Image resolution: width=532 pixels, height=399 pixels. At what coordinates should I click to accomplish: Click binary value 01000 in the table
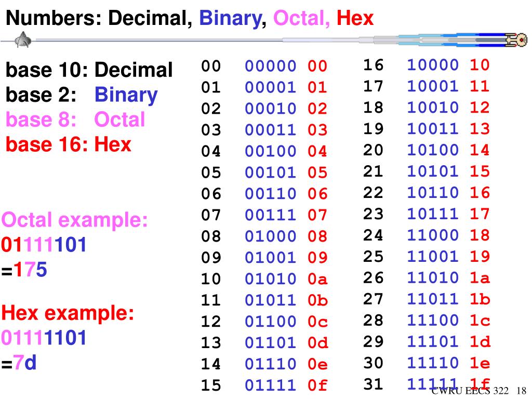pos(270,236)
